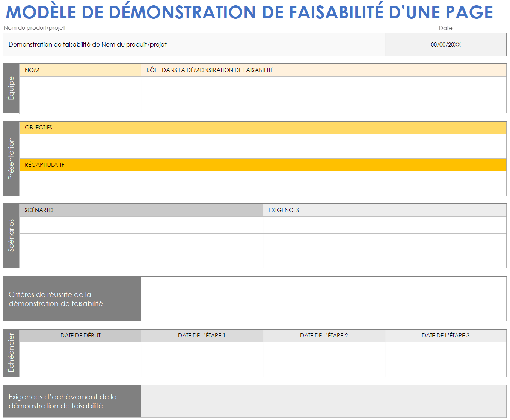Screen dimensions: 510x420
Task: Click the empty field beside 'Critères de réussite'
Action: (x=324, y=299)
